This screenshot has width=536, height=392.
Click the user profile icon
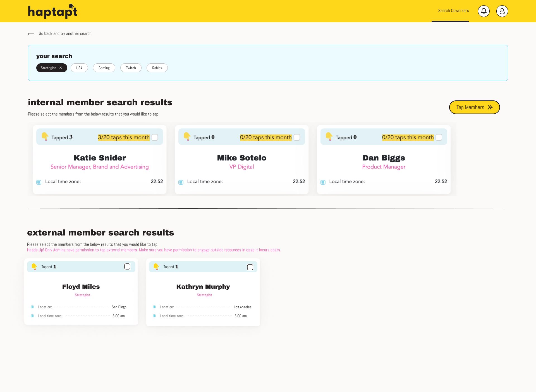tap(502, 11)
